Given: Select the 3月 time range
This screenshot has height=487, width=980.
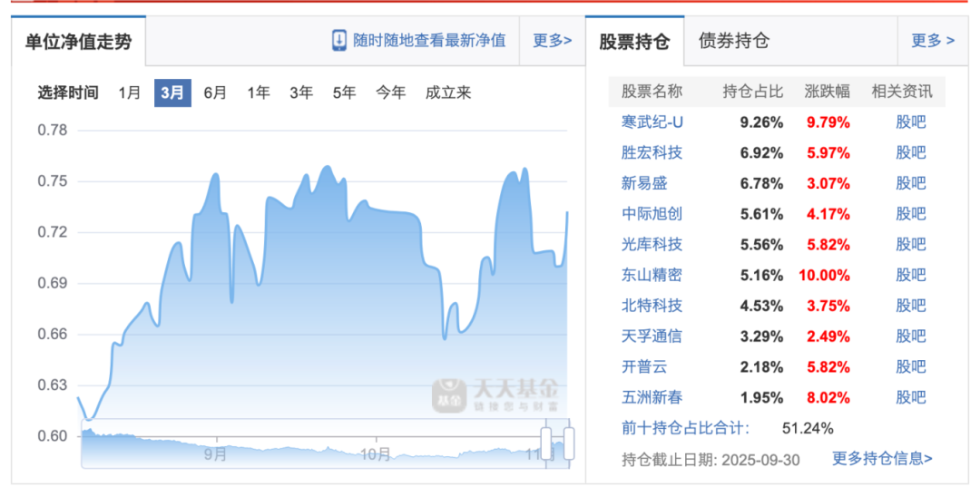Looking at the screenshot, I should click(172, 93).
